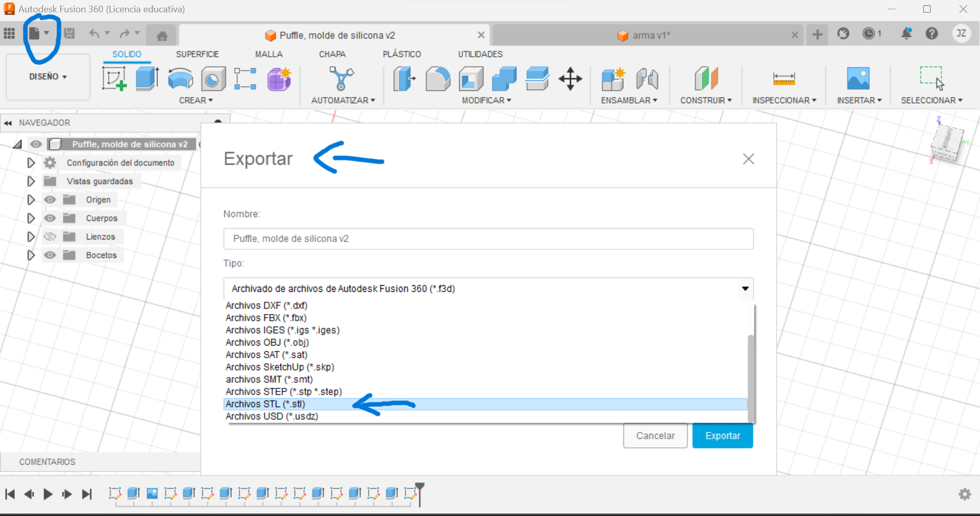Select the Revolve tool
The height and width of the screenshot is (516, 980).
pyautogui.click(x=180, y=79)
